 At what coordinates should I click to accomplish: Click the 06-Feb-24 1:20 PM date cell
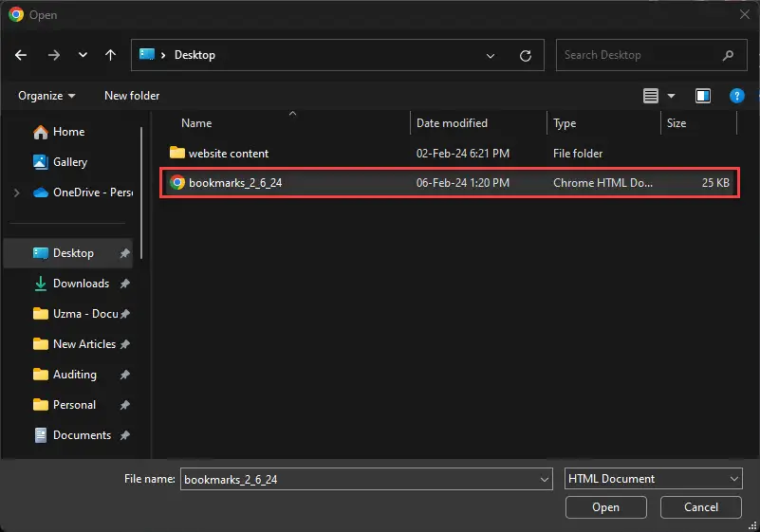(x=463, y=183)
